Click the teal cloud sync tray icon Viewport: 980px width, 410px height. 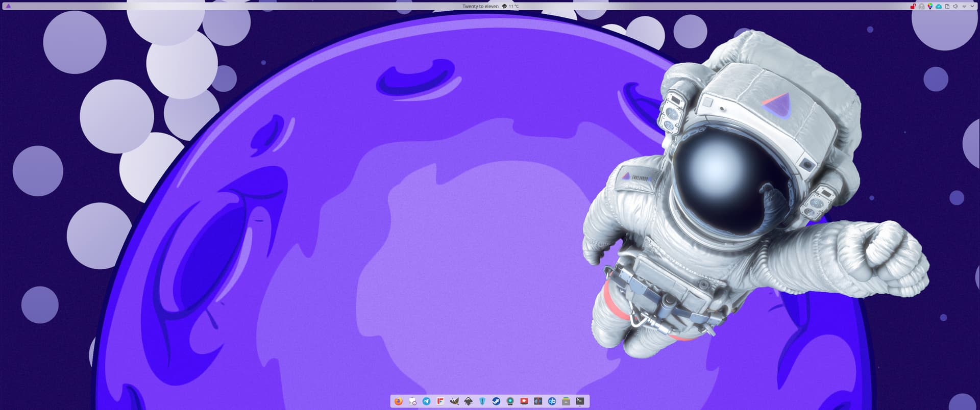tap(939, 6)
